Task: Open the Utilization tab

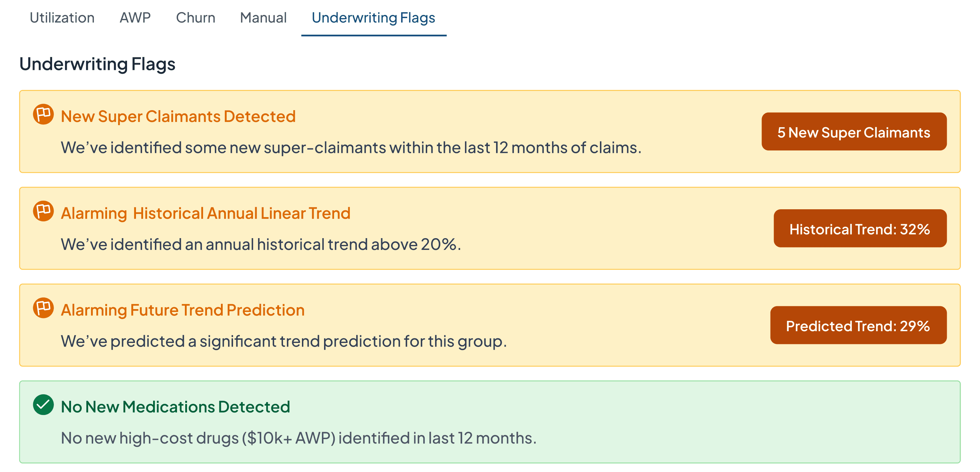Action: click(x=62, y=18)
